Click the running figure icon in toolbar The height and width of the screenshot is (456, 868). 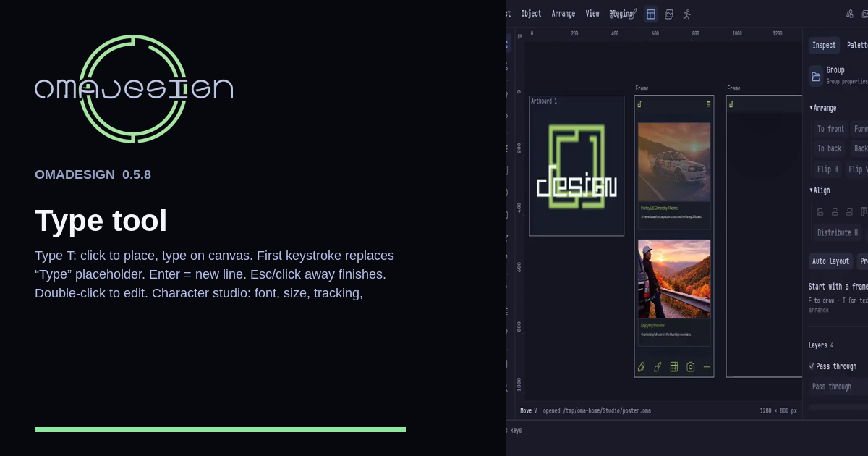687,14
